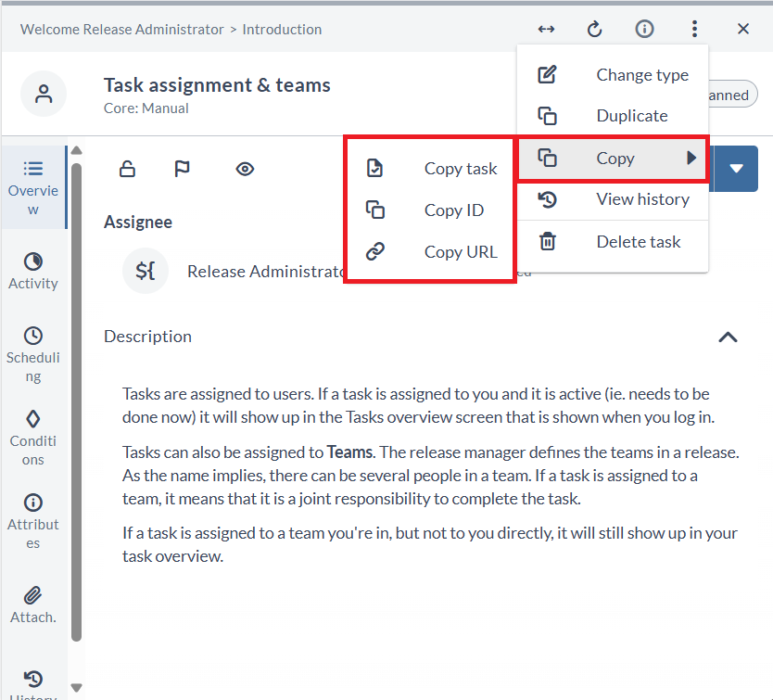Open the blue dropdown arrow button

pos(737,169)
